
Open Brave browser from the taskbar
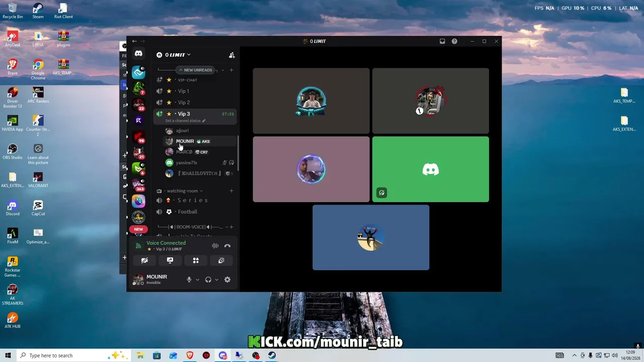click(x=190, y=355)
